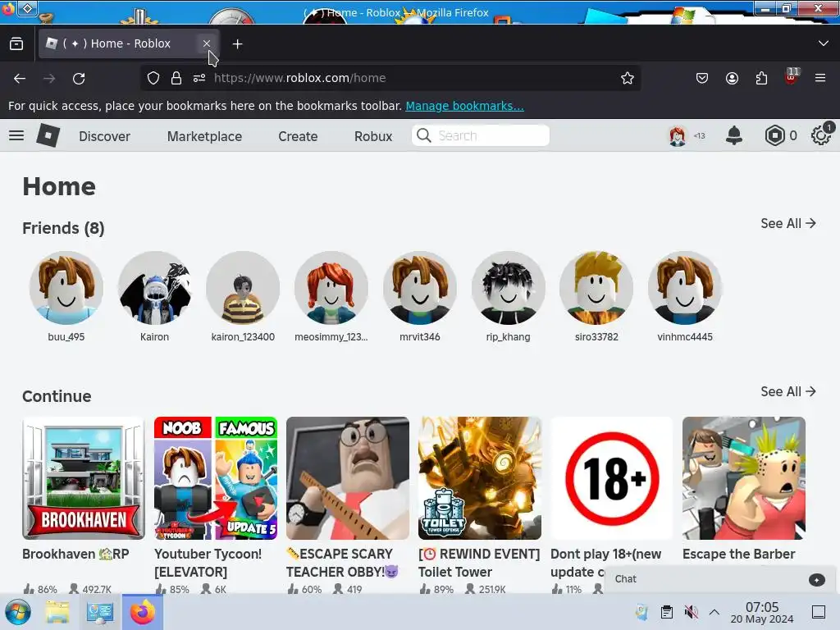Open the Robux menu item
This screenshot has height=630, width=840.
pos(373,136)
